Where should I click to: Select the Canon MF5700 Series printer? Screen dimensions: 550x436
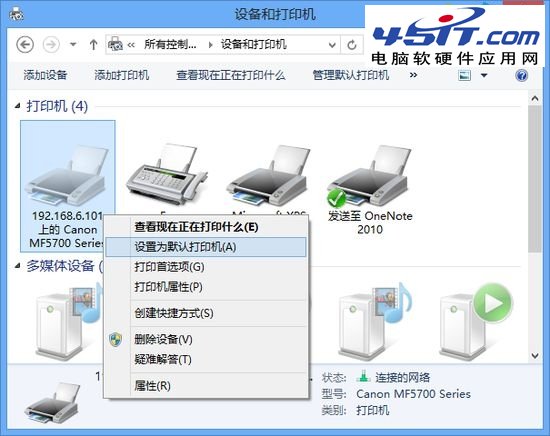[67, 186]
